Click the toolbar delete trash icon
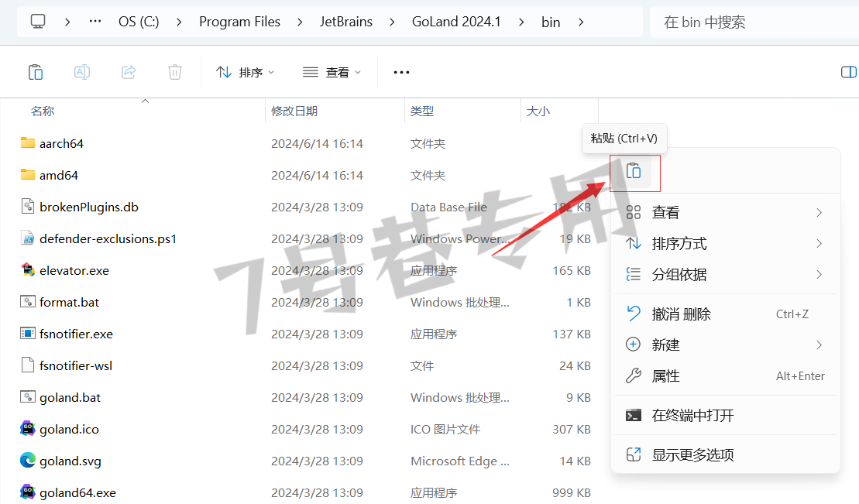 pyautogui.click(x=175, y=72)
